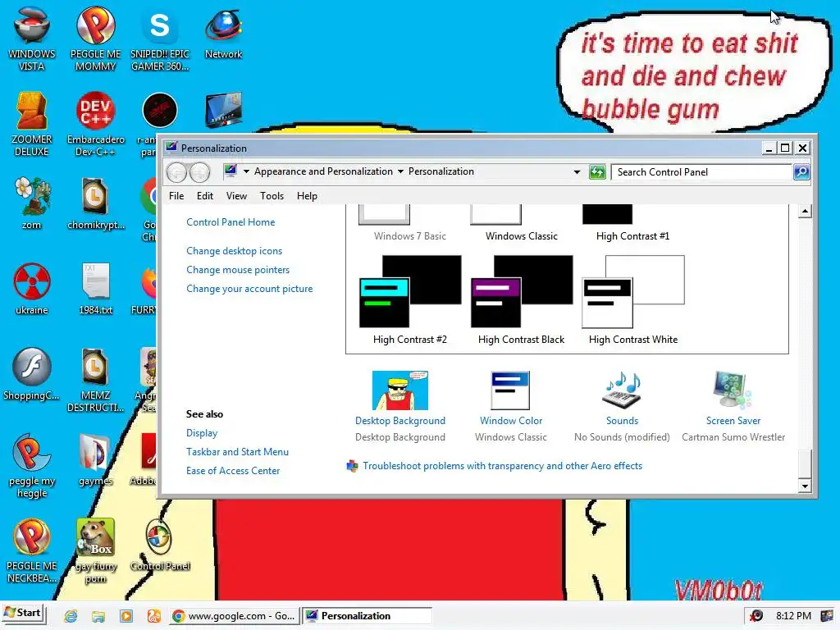Select the High Contrast #1 theme
This screenshot has width=840, height=630.
click(x=632, y=223)
